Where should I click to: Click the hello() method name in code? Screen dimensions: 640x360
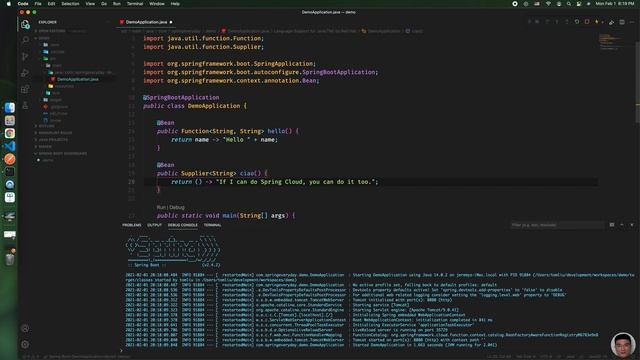(x=280, y=131)
